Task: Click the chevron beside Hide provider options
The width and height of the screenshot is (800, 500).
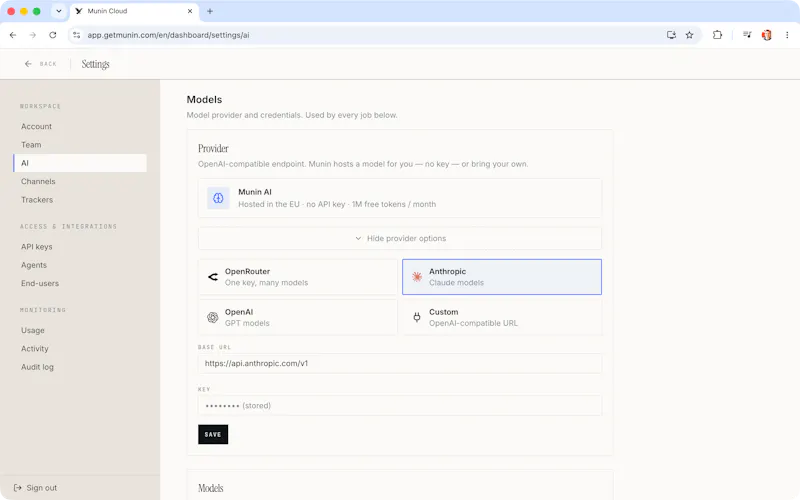Action: [x=358, y=238]
